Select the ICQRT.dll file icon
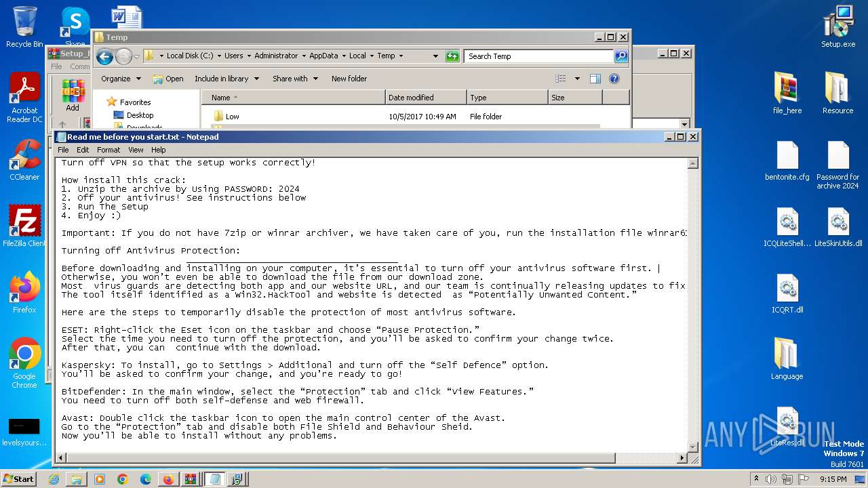This screenshot has width=868, height=488. coord(787,293)
